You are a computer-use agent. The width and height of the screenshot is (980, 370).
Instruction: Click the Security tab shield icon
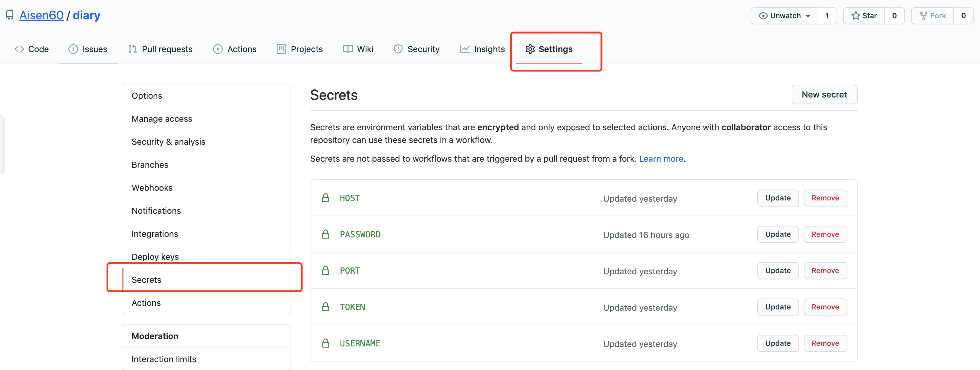(x=398, y=49)
